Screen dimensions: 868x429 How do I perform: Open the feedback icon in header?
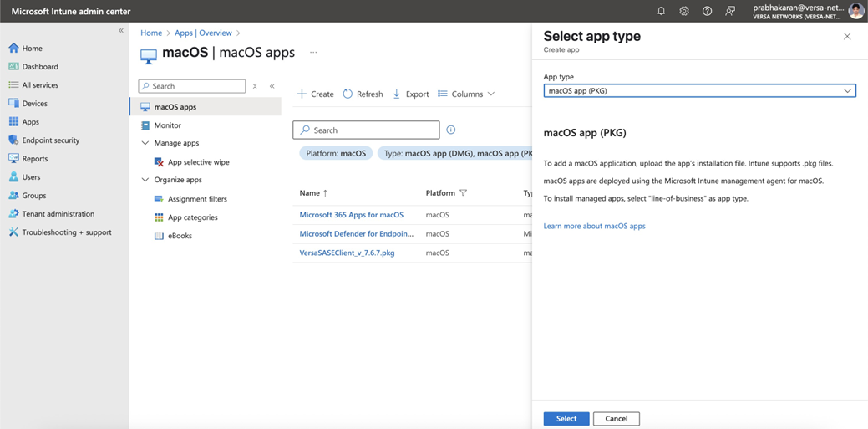[730, 11]
